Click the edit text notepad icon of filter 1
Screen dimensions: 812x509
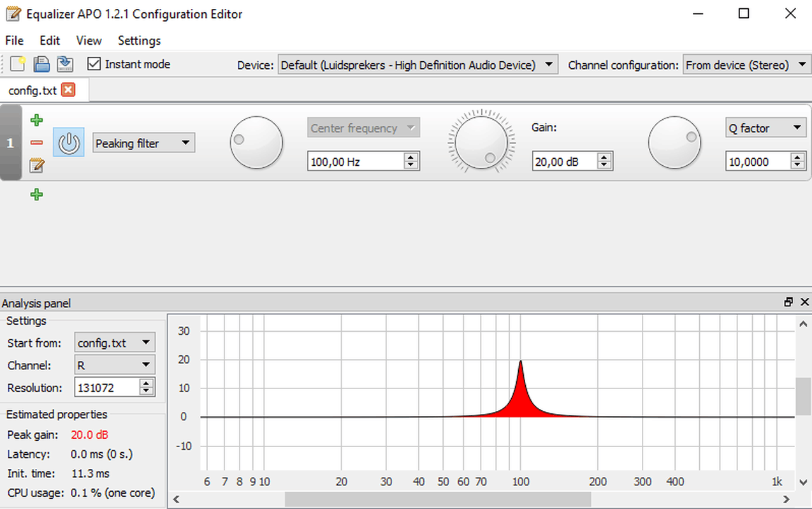tap(36, 166)
